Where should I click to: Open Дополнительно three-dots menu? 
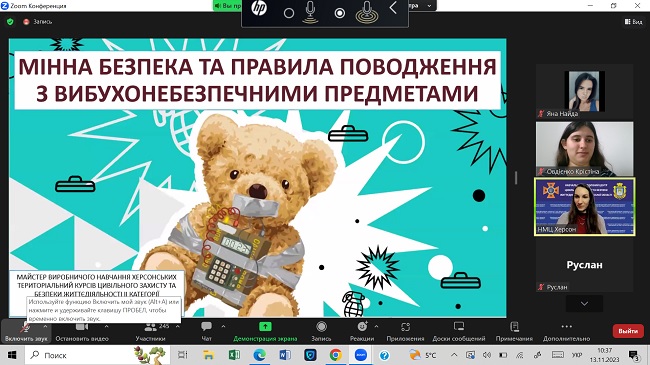pyautogui.click(x=566, y=326)
